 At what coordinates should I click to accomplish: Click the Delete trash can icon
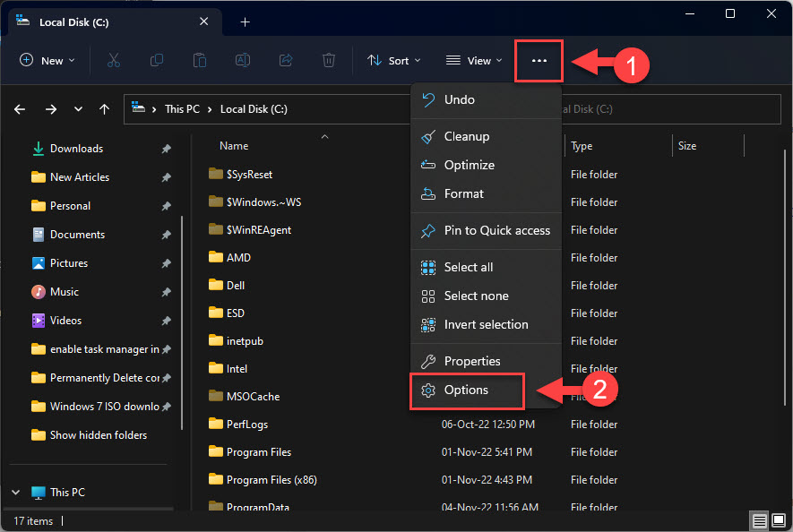pyautogui.click(x=329, y=60)
